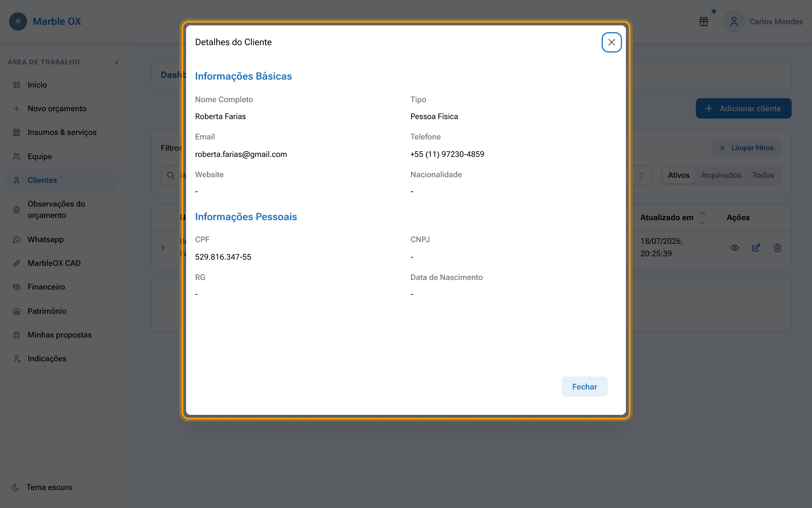Click Pessoa Física type value
This screenshot has height=508, width=812.
pos(434,117)
